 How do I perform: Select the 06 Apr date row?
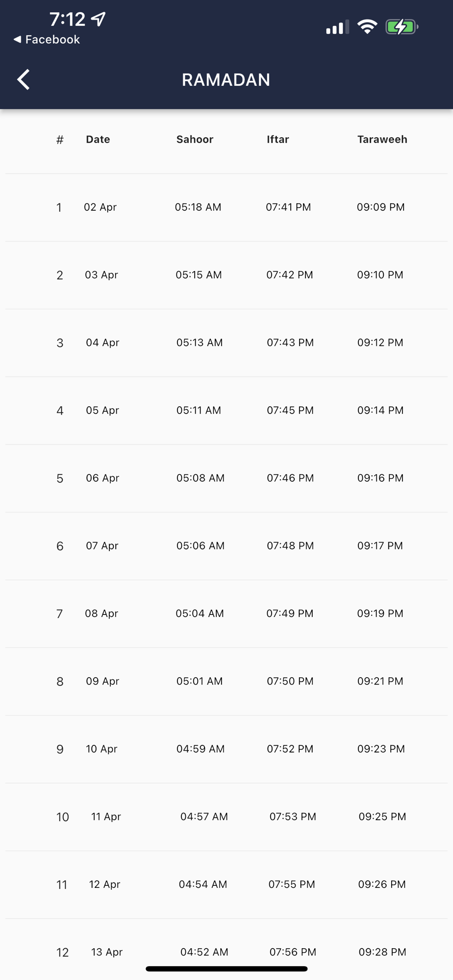tap(226, 478)
